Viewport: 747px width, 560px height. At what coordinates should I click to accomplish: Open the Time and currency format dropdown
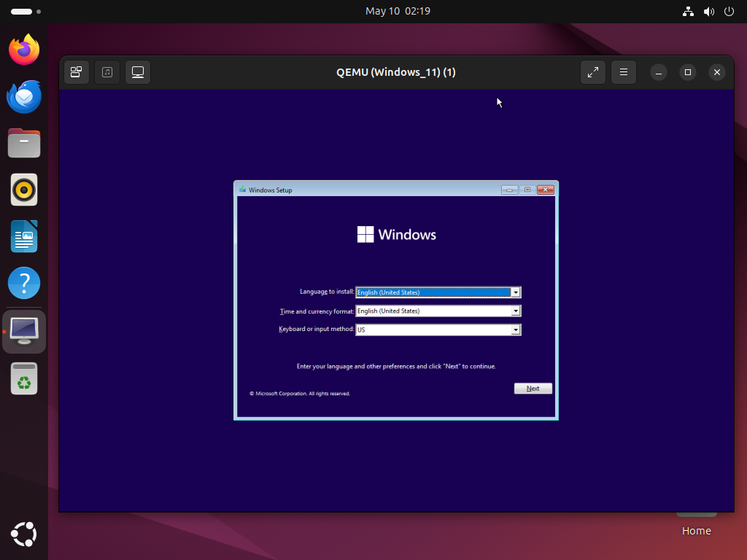coord(516,311)
